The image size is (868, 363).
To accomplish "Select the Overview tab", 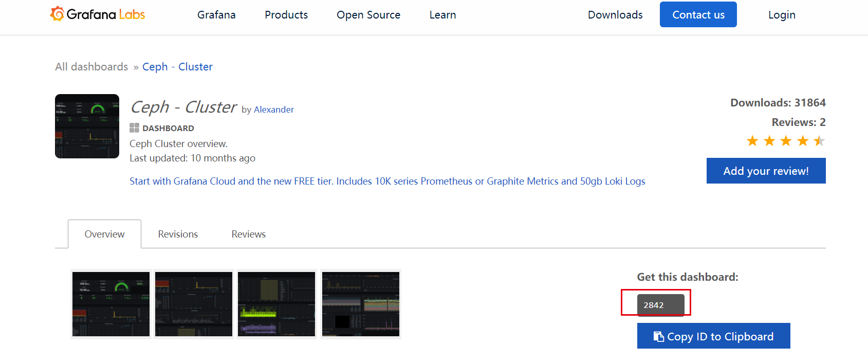I will [x=104, y=234].
